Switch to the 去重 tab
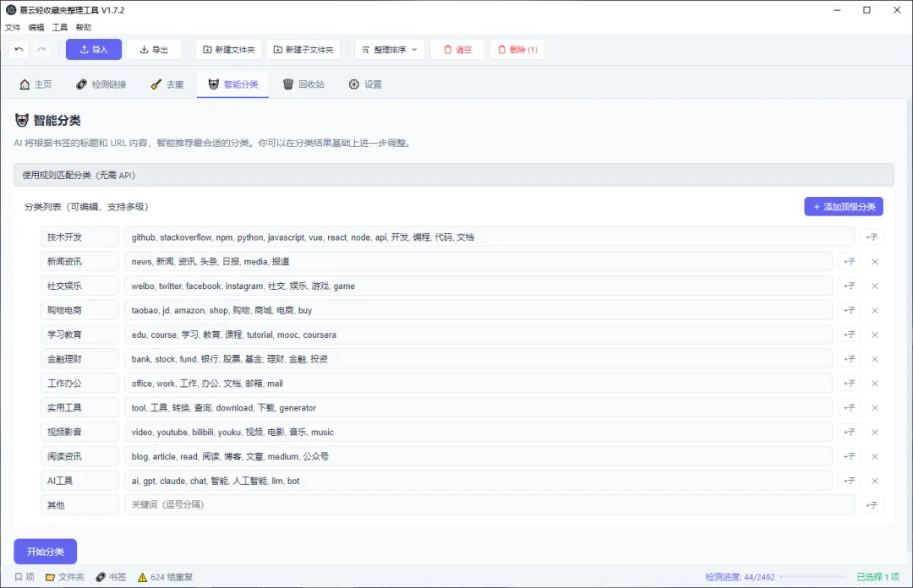 tap(167, 84)
